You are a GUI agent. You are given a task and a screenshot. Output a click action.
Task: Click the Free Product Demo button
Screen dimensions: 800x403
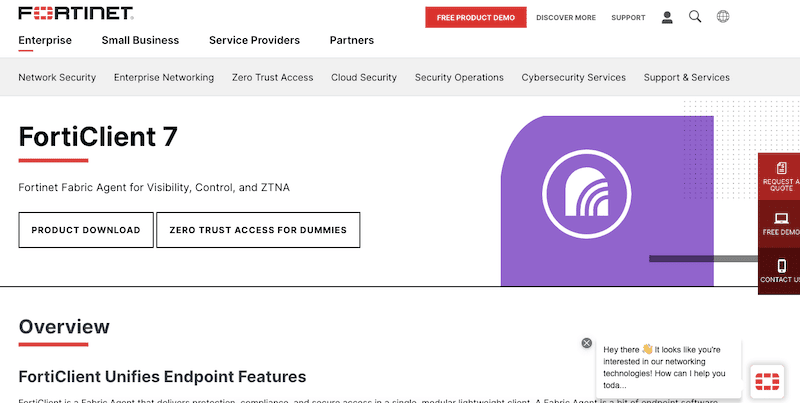click(476, 17)
